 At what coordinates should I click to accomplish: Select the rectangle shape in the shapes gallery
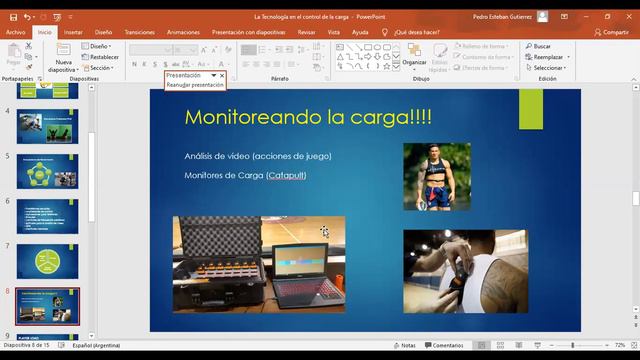(368, 47)
